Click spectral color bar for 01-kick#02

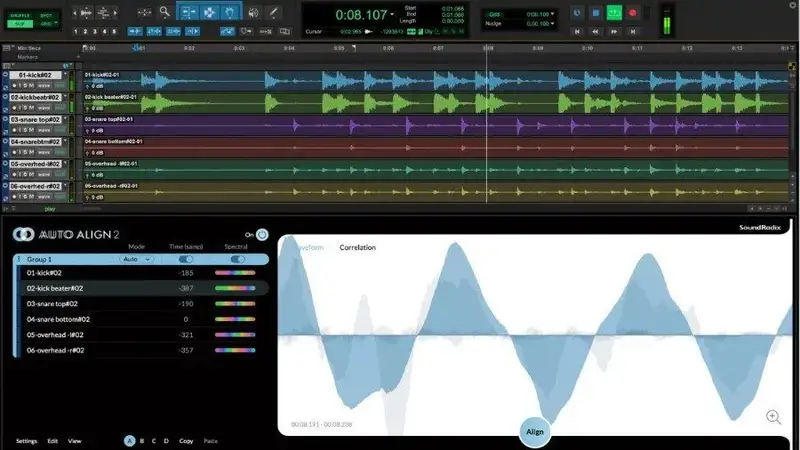235,273
